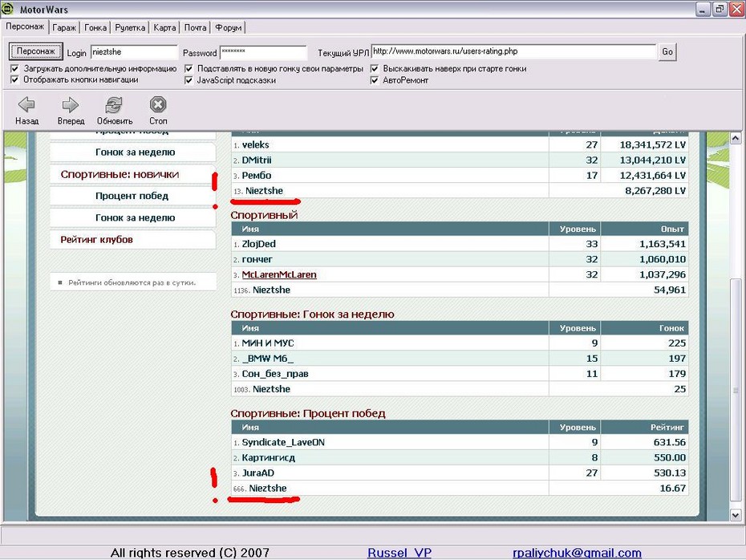Toggle 'Выскакивать наверх при старте гонки' checkbox

[375, 68]
